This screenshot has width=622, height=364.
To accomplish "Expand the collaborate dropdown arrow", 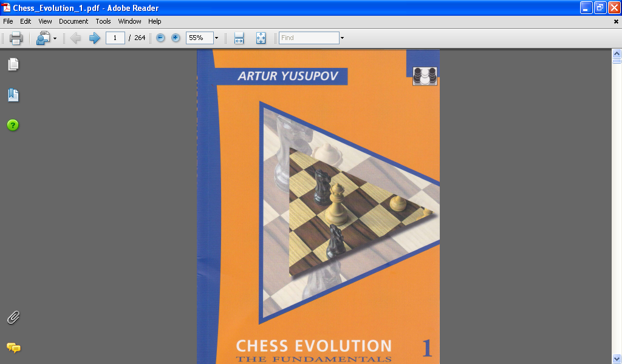I will click(55, 38).
